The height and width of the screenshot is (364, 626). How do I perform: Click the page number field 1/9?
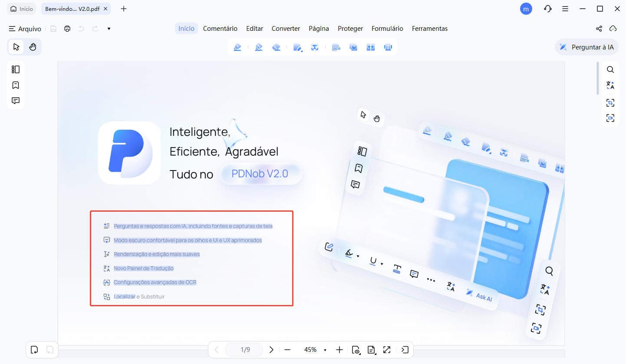coord(245,350)
